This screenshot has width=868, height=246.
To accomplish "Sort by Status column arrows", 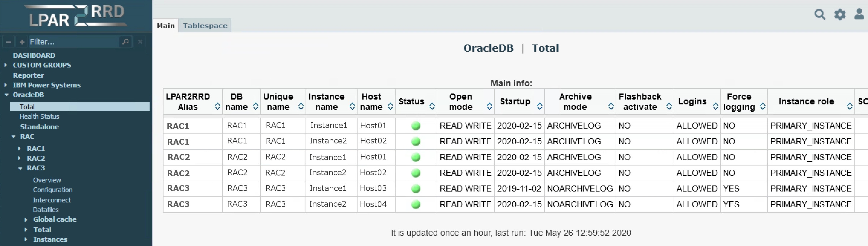I will (x=432, y=107).
